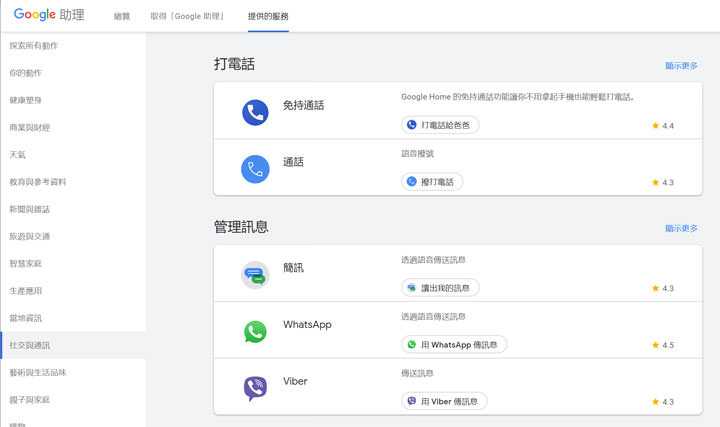
Task: Click the 撥打電話 suggestion chip
Action: click(x=432, y=182)
